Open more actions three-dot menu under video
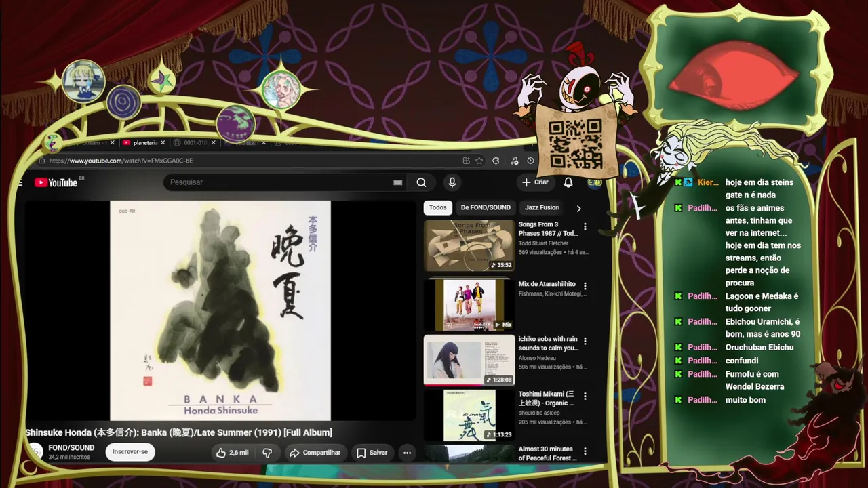 coord(407,453)
